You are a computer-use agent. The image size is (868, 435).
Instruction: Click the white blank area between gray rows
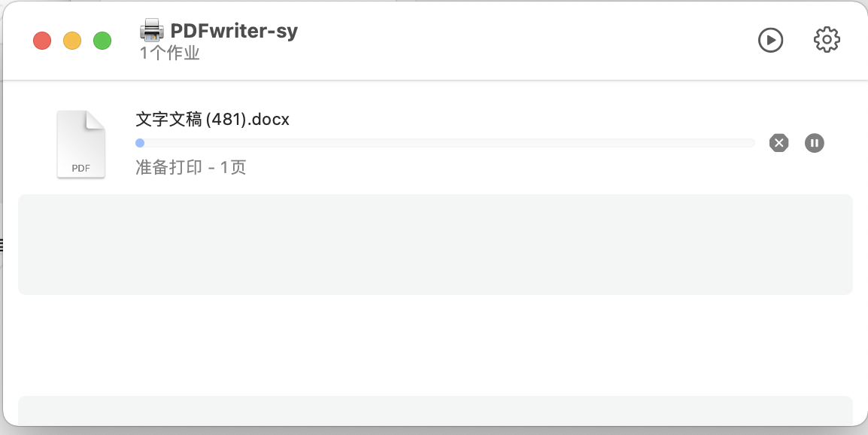[x=435, y=345]
